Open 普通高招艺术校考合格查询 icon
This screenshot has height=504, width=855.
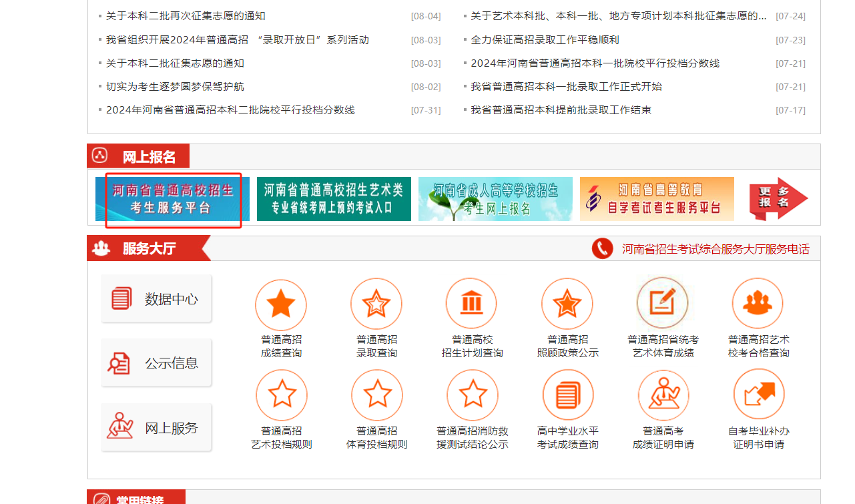point(758,304)
